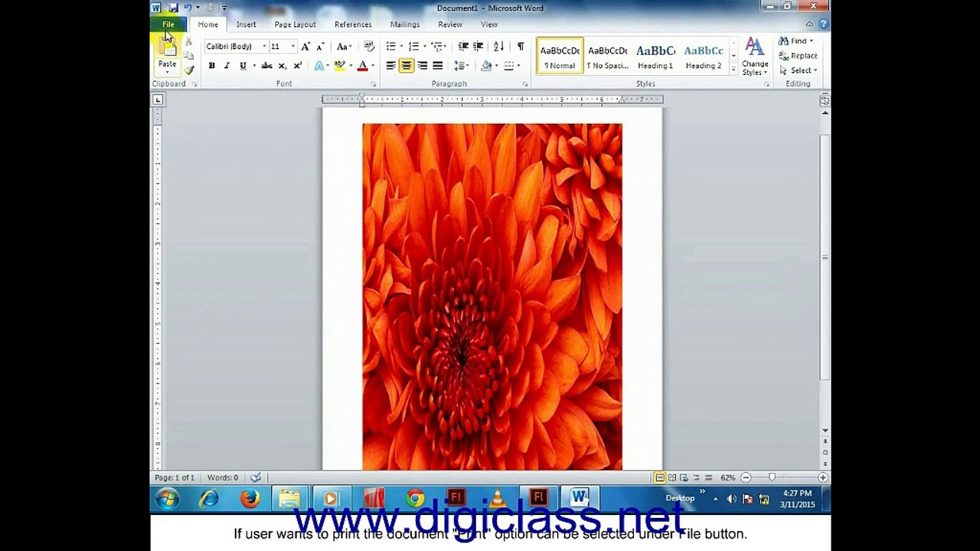The image size is (980, 551).
Task: Toggle Align Text Right
Action: pyautogui.click(x=422, y=66)
